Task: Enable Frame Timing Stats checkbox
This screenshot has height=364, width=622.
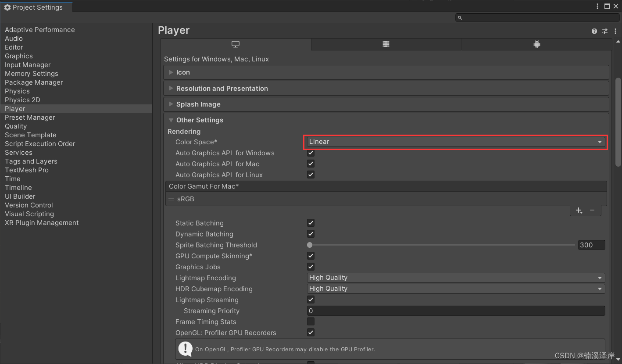Action: coord(311,321)
